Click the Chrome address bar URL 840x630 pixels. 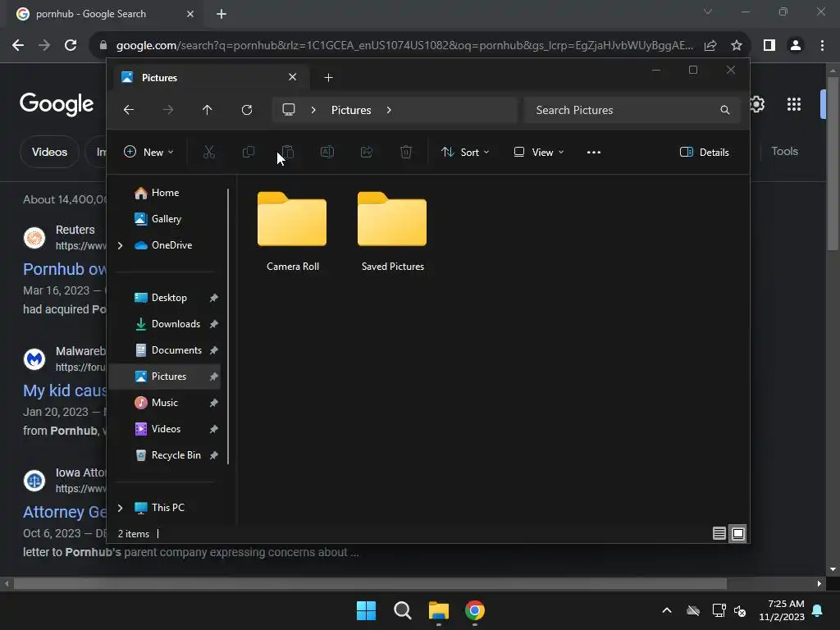(404, 45)
